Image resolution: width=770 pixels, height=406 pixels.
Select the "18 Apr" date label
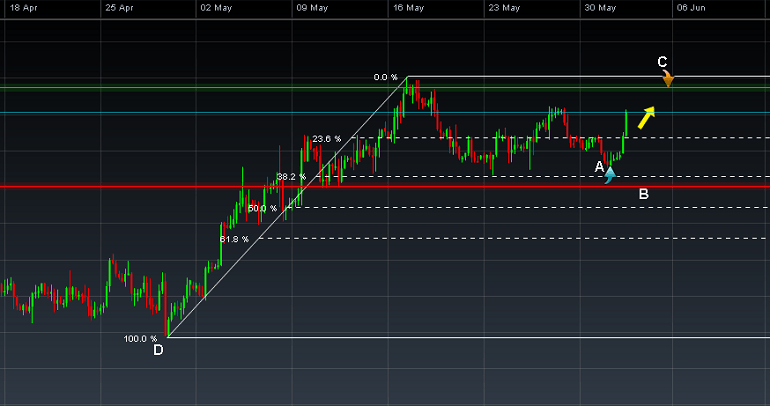(x=24, y=8)
